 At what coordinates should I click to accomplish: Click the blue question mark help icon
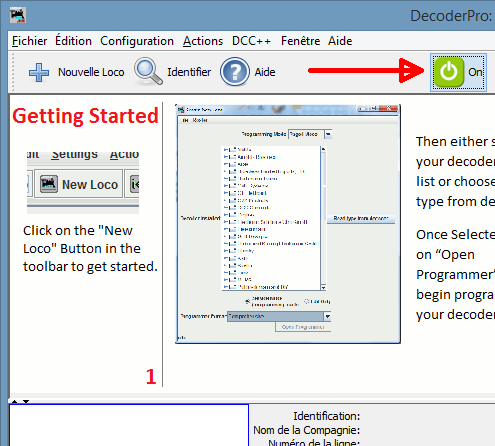point(235,72)
